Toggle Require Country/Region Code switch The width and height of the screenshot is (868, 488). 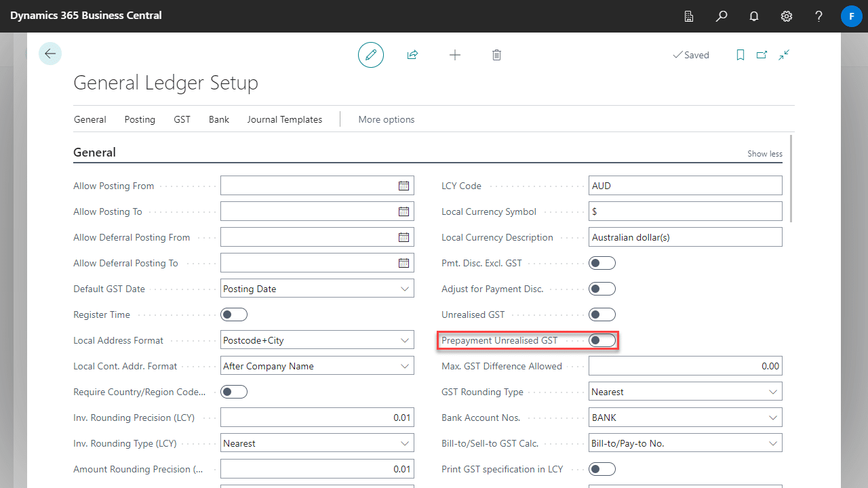pos(234,392)
